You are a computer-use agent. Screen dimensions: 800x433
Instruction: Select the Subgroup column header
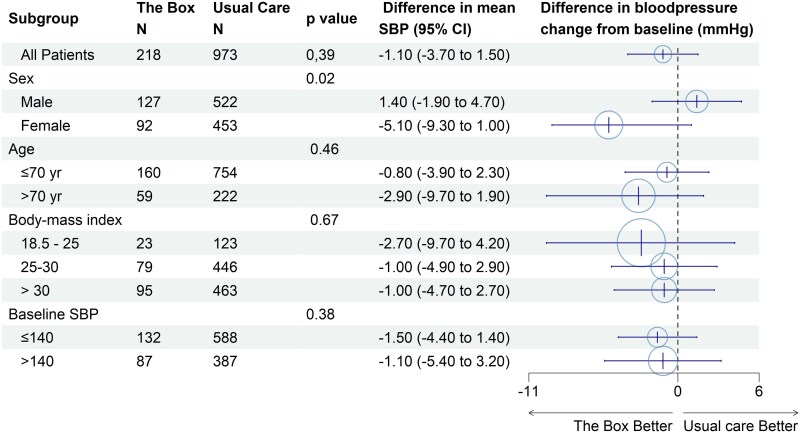(x=44, y=19)
